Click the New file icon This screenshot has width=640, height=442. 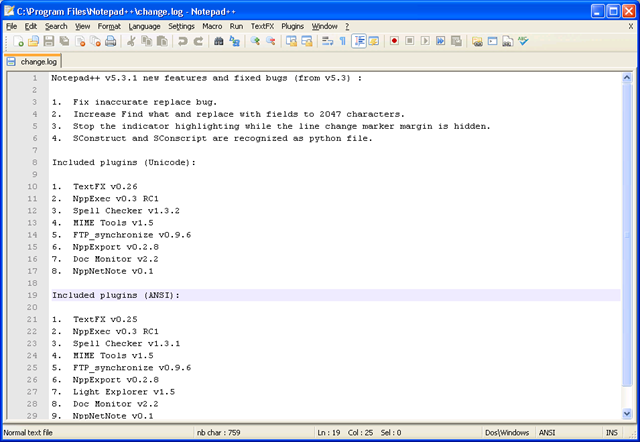(x=19, y=42)
